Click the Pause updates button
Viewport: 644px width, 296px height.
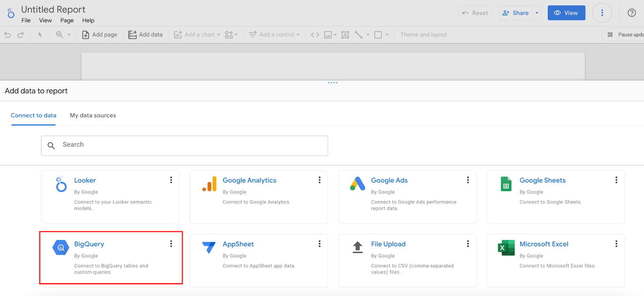[623, 34]
